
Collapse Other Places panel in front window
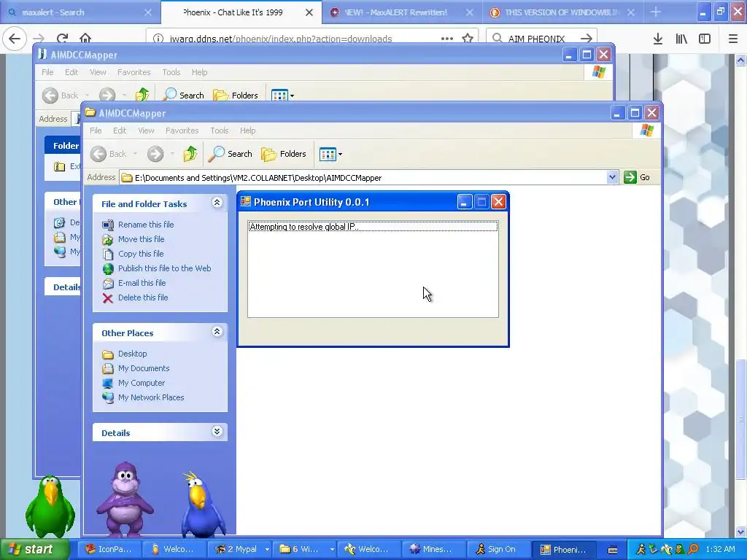point(217,332)
